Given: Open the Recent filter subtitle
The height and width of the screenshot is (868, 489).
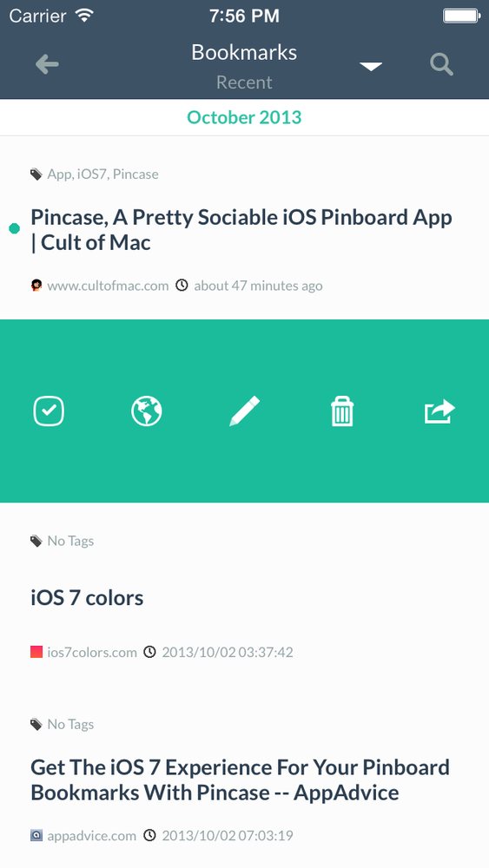Looking at the screenshot, I should point(244,82).
